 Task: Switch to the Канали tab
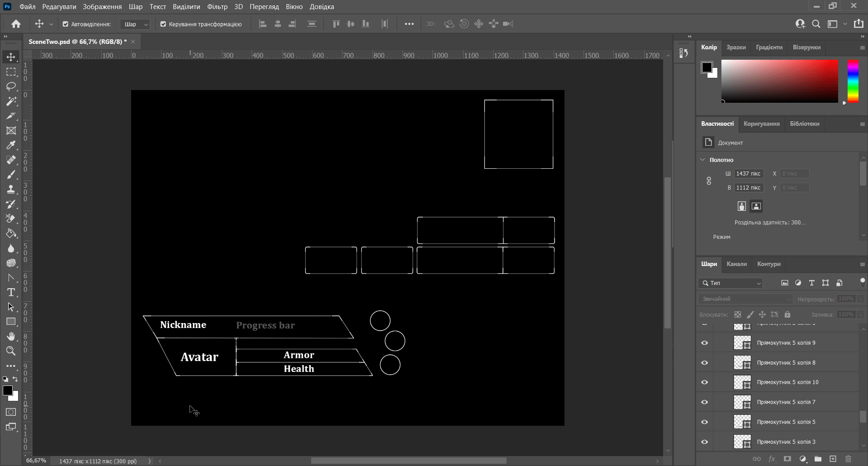pos(736,264)
